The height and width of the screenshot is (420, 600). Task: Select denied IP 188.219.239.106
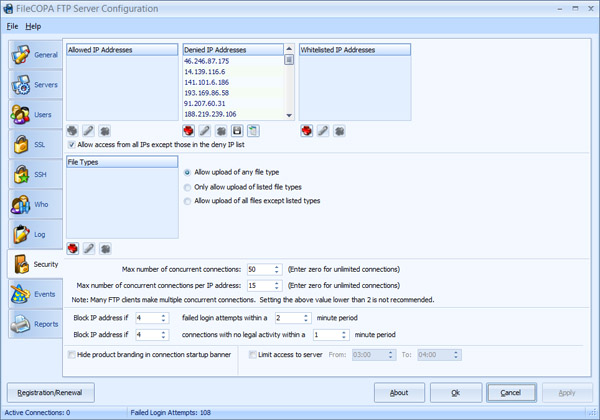(x=234, y=114)
